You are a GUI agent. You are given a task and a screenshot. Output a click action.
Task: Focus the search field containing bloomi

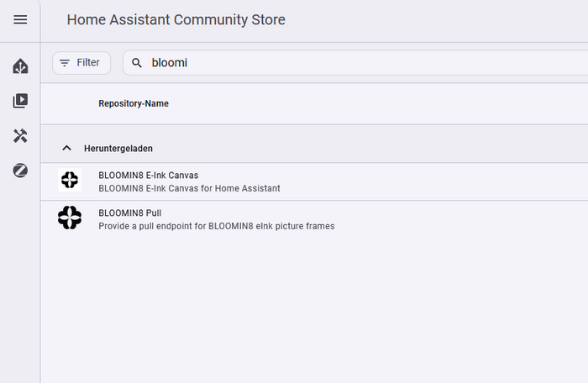[x=355, y=63]
